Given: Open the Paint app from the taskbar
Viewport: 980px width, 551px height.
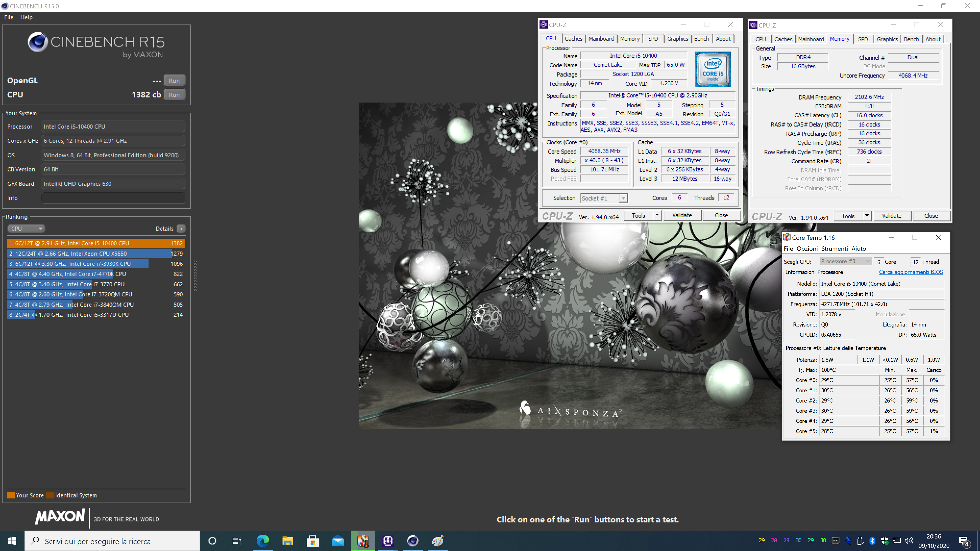Looking at the screenshot, I should [x=438, y=541].
